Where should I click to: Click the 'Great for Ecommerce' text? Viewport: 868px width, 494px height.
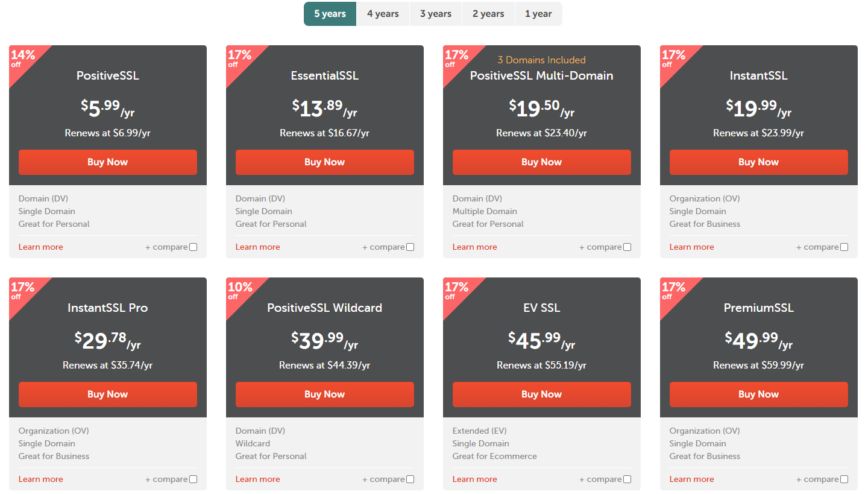tap(495, 456)
